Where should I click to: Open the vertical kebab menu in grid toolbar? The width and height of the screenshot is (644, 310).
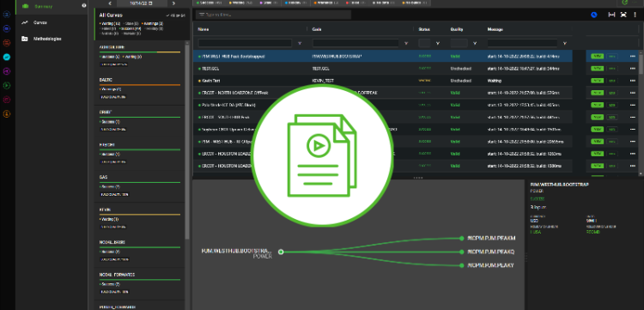635,15
